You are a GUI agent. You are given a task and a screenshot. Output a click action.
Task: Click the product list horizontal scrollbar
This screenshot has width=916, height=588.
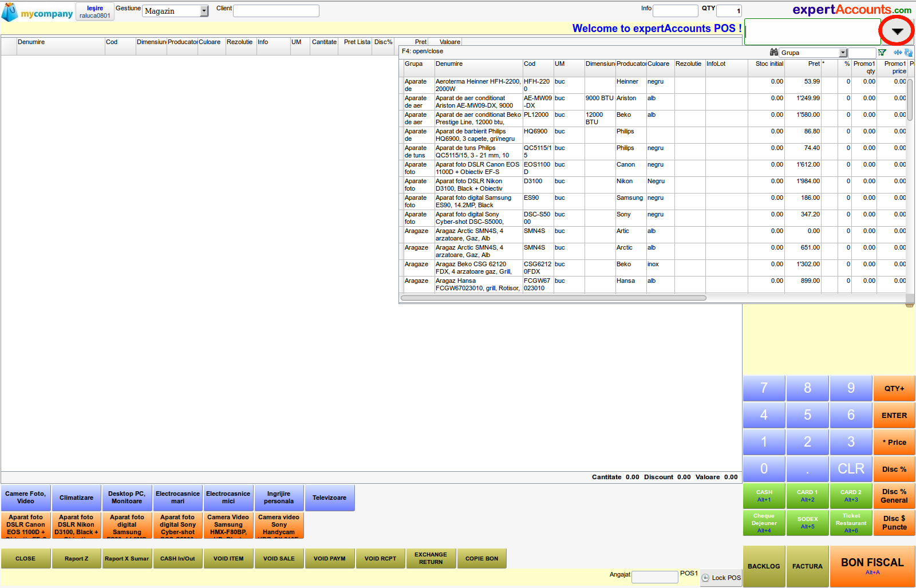pos(554,298)
